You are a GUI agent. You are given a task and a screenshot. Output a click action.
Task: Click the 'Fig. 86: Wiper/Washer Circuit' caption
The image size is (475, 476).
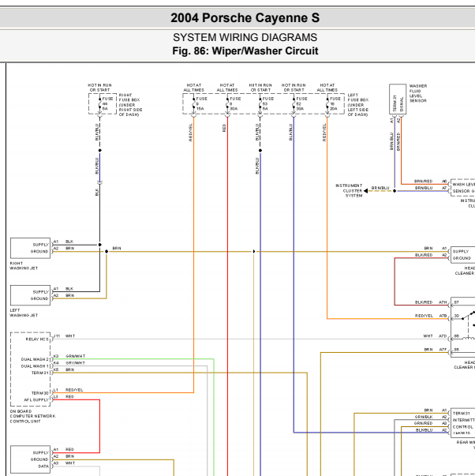tap(245, 51)
